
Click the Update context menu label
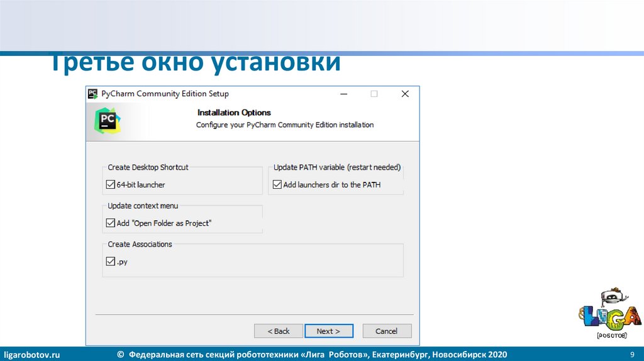[143, 206]
